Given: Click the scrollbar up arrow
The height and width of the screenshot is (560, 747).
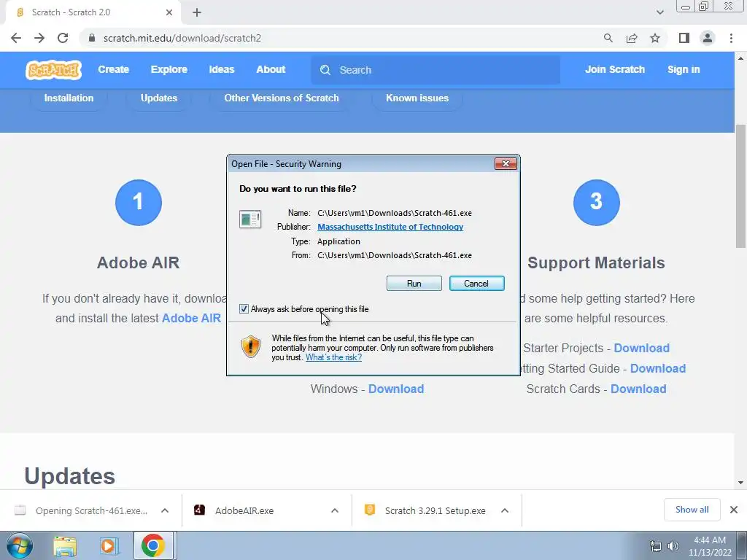Looking at the screenshot, I should (740, 58).
